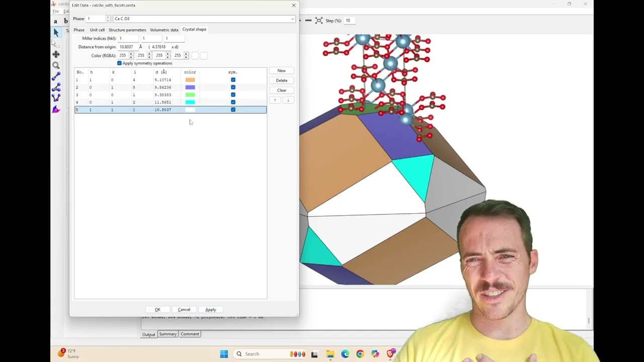Click the New facet button
The image size is (644, 362).
pos(282,71)
